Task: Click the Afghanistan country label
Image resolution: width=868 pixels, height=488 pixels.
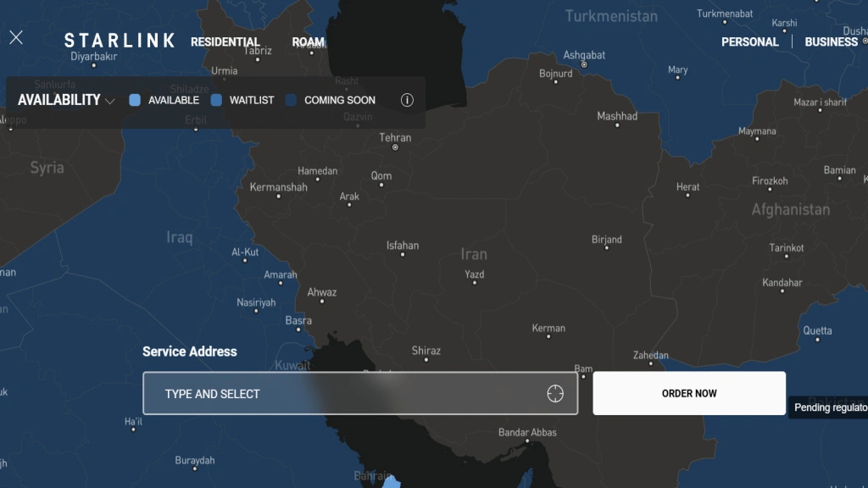Action: 791,210
